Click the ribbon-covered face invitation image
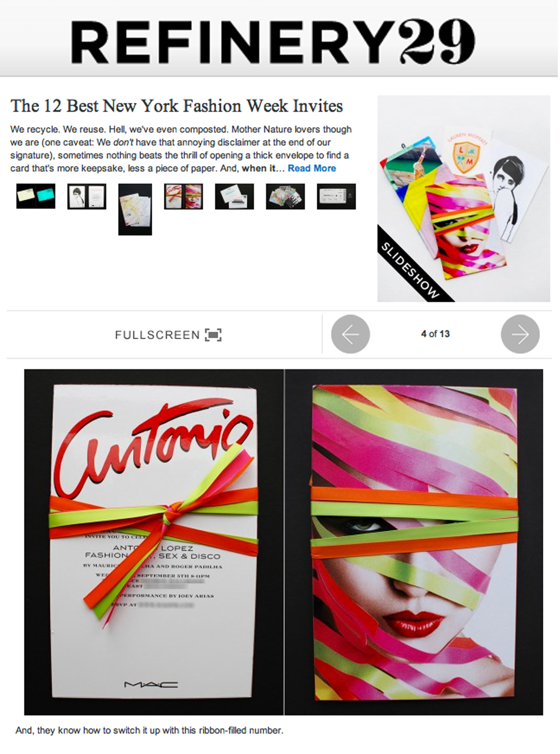Screen dimensions: 560x754 coord(414,542)
